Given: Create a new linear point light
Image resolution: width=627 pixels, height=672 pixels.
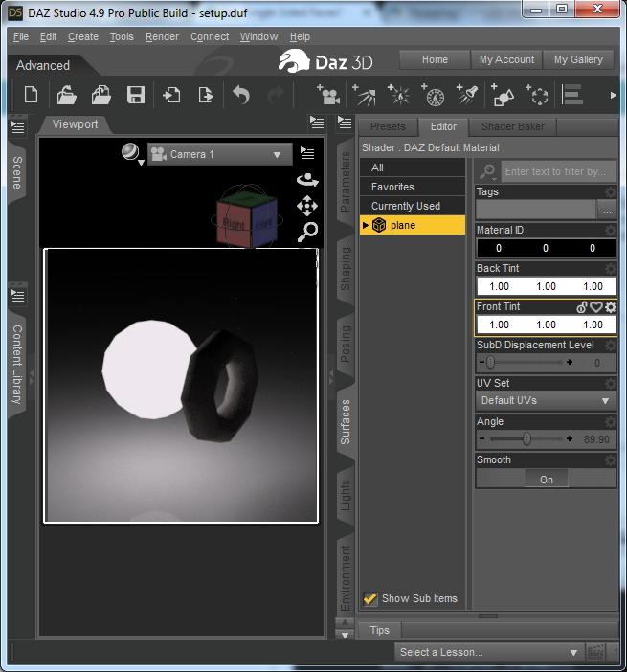Looking at the screenshot, I should click(x=433, y=95).
